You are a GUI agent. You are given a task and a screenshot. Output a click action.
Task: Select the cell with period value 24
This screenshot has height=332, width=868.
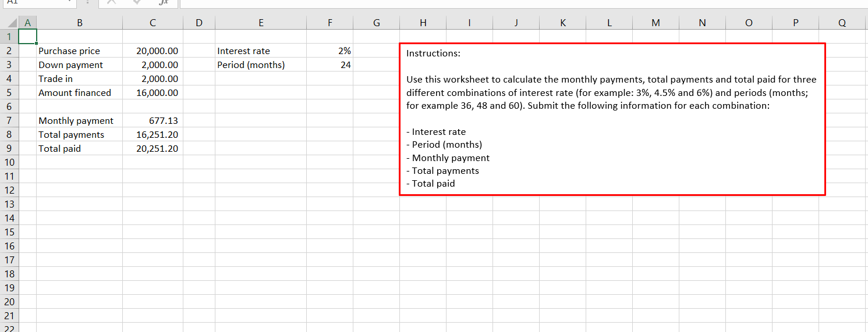330,65
